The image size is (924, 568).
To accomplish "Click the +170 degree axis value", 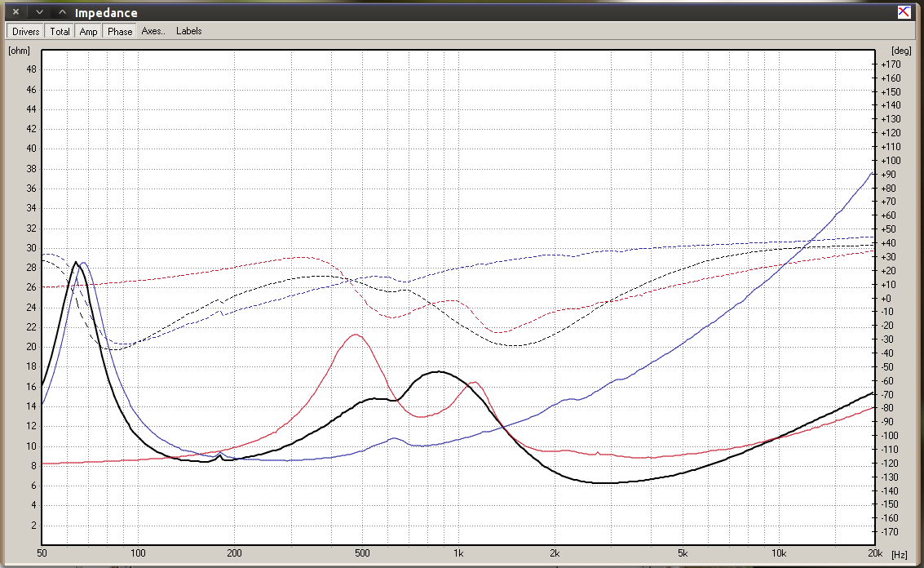I will tap(891, 64).
